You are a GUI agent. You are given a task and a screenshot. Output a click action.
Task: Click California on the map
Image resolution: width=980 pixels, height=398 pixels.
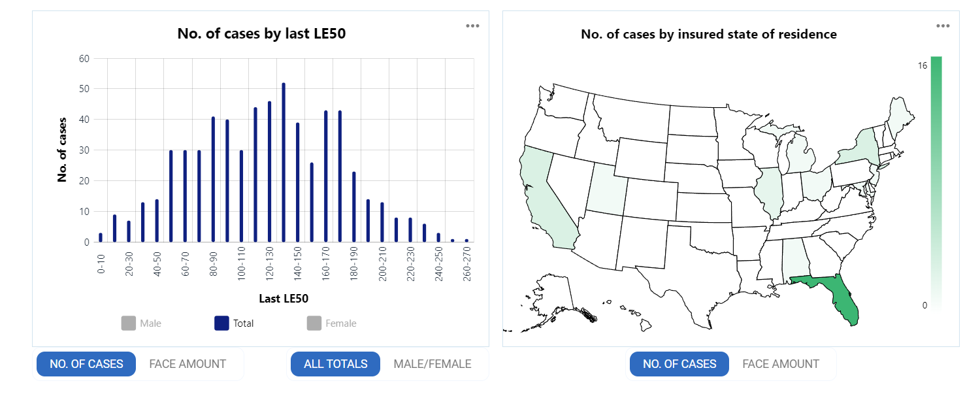coord(546,196)
